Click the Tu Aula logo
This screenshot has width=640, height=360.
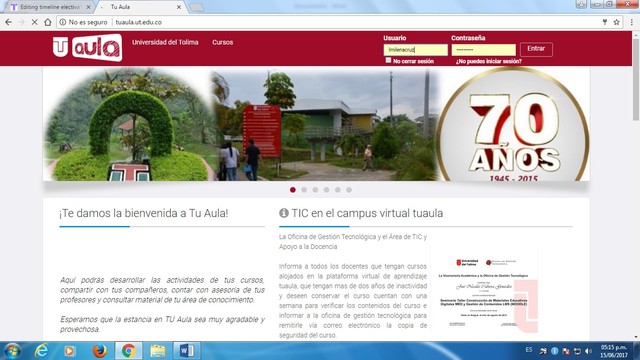(87, 48)
